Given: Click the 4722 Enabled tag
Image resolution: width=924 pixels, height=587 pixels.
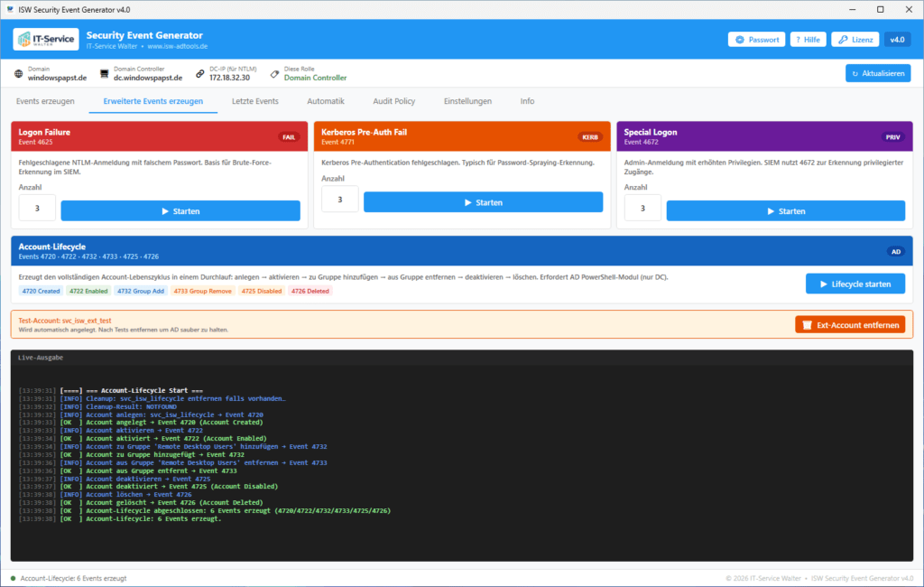Looking at the screenshot, I should click(88, 291).
